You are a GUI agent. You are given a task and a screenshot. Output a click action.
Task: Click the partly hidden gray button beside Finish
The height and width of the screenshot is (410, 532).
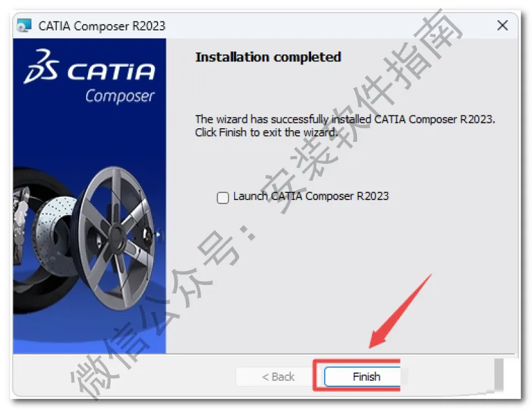click(499, 374)
